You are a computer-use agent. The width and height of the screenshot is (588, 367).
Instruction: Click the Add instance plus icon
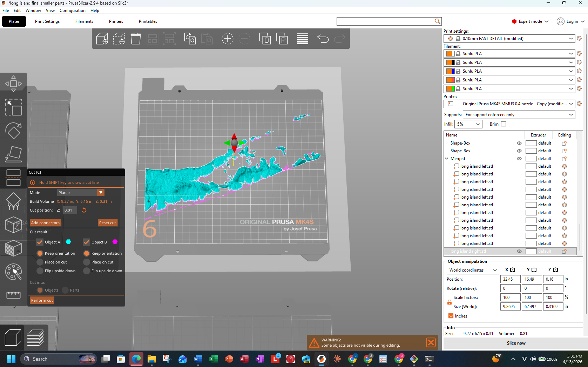coord(227,39)
